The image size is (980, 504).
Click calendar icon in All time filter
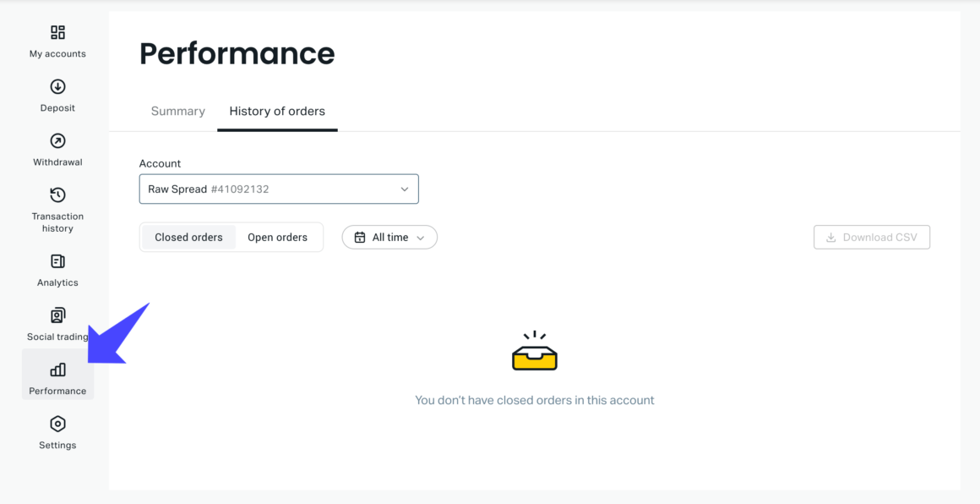360,238
